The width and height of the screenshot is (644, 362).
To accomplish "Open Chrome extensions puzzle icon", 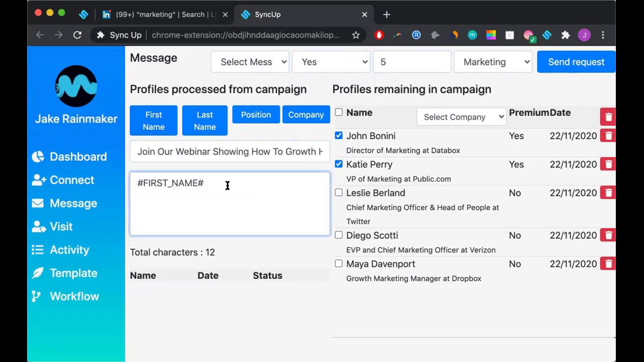I will [x=566, y=35].
